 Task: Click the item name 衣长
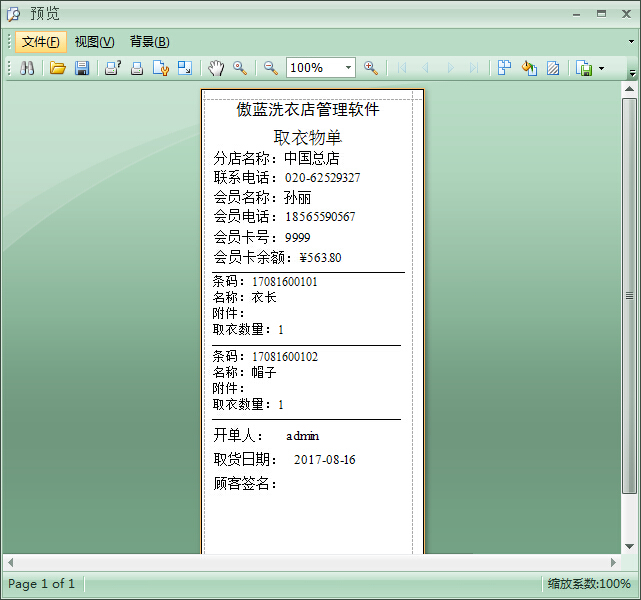pos(264,298)
